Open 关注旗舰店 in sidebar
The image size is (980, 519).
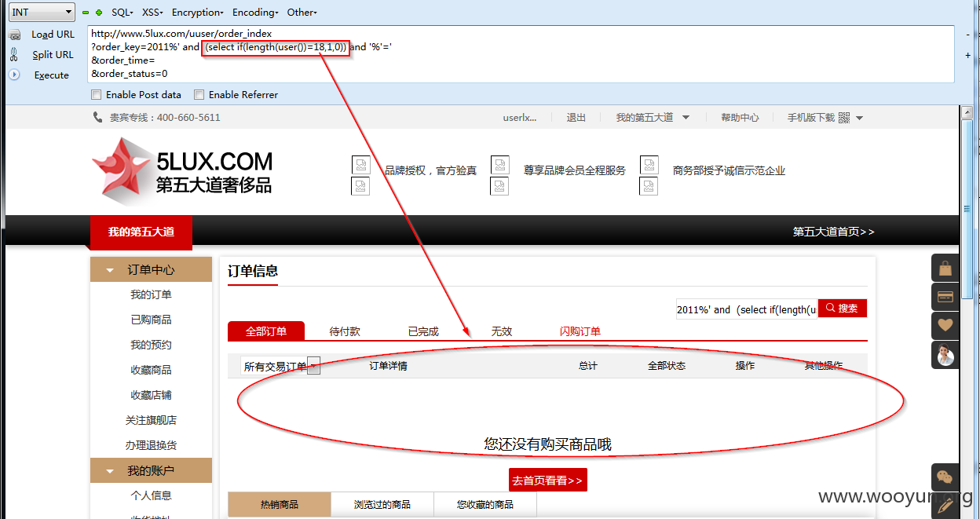pos(151,421)
